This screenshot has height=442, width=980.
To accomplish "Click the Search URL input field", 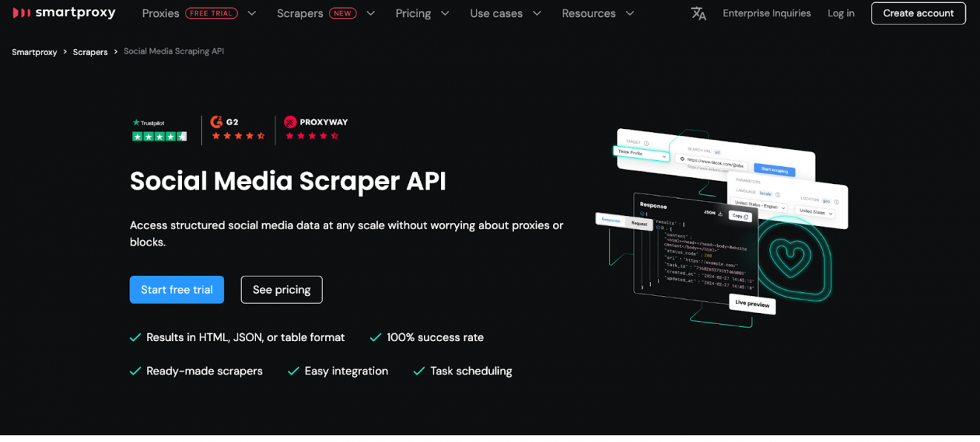I will click(x=710, y=162).
